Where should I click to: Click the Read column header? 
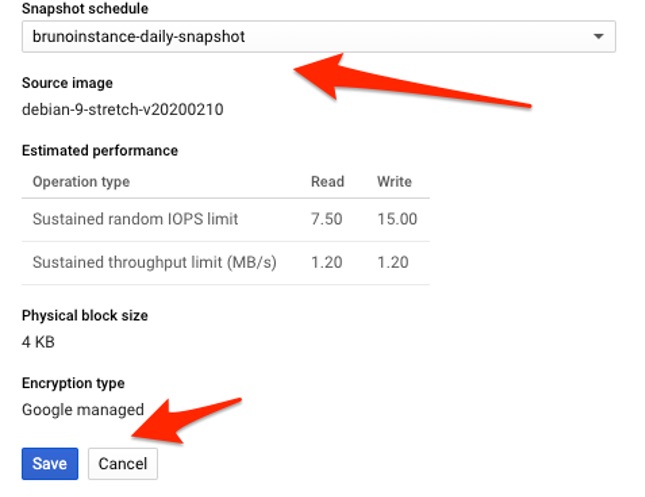pyautogui.click(x=327, y=182)
